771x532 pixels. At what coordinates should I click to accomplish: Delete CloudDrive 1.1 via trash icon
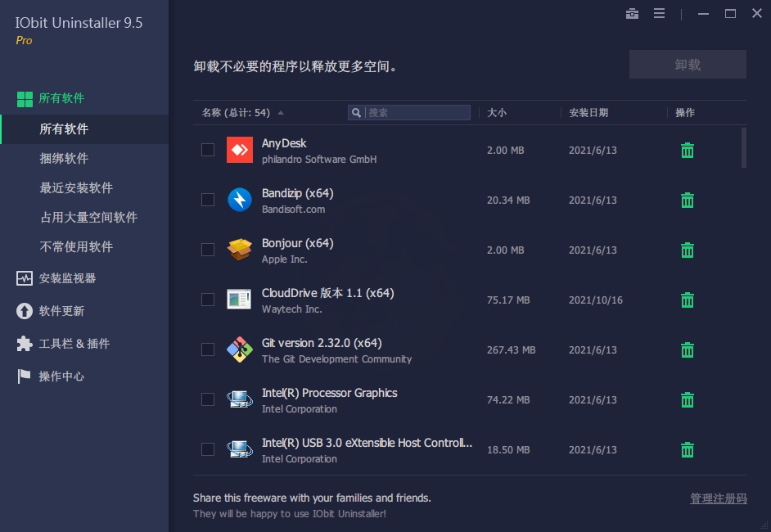point(688,300)
